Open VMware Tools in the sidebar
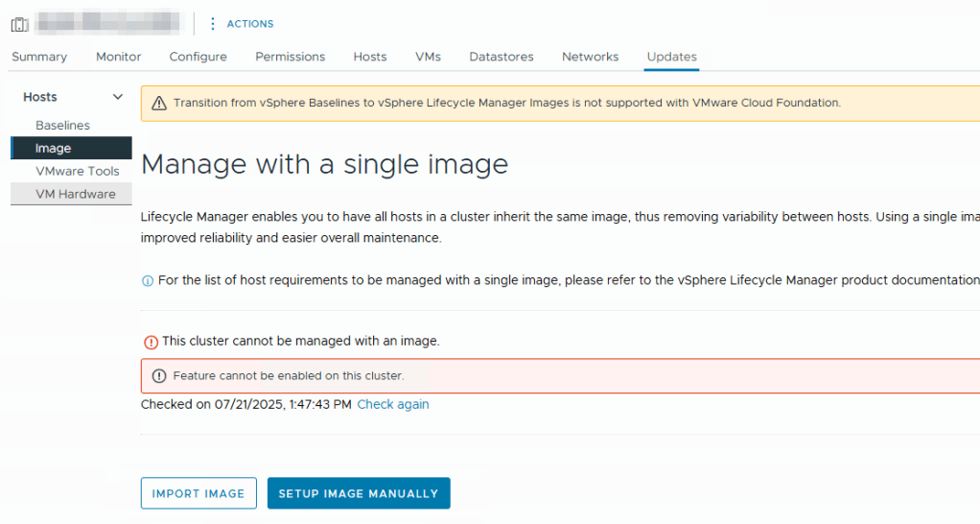 point(77,171)
